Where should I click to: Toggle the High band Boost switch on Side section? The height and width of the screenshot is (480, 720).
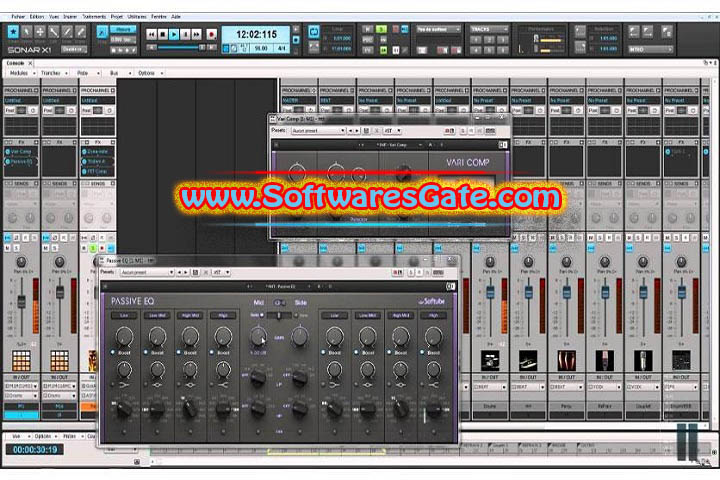(x=422, y=352)
